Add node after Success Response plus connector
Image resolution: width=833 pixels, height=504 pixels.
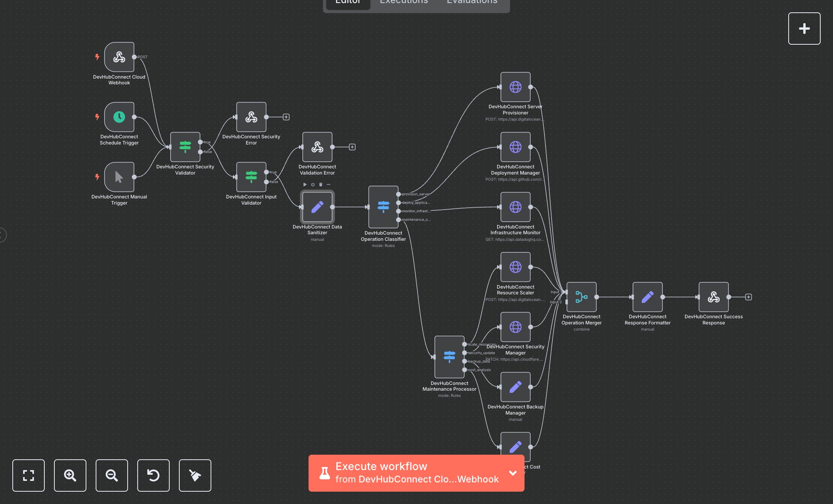tap(748, 297)
